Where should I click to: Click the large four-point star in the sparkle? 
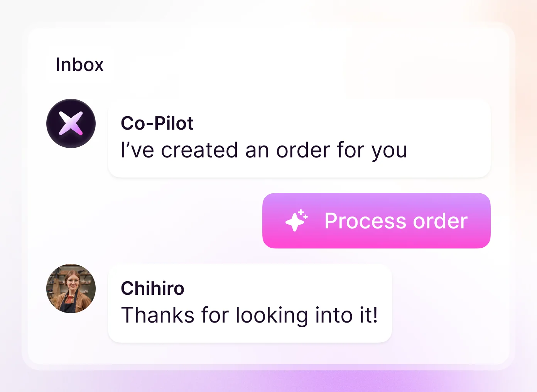pyautogui.click(x=294, y=223)
